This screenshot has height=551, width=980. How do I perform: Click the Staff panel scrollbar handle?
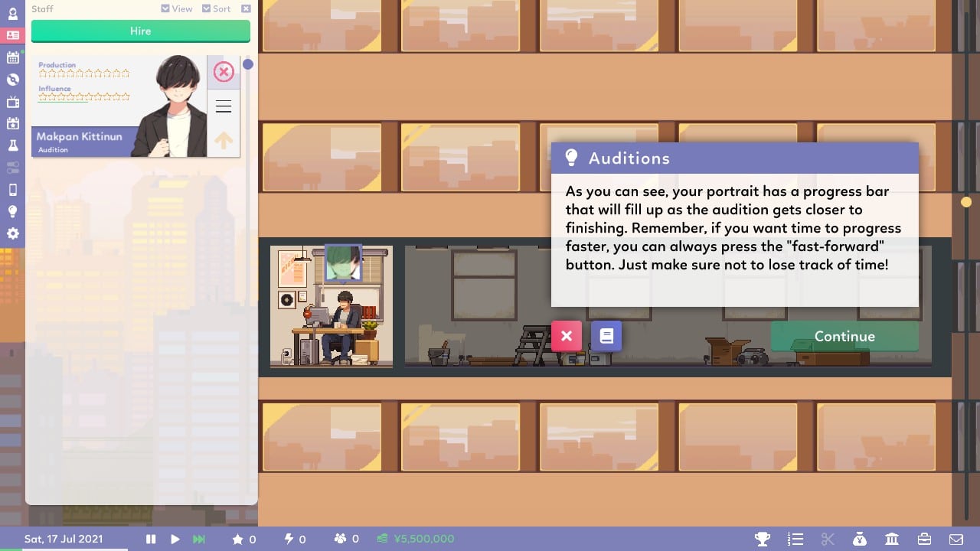[248, 64]
